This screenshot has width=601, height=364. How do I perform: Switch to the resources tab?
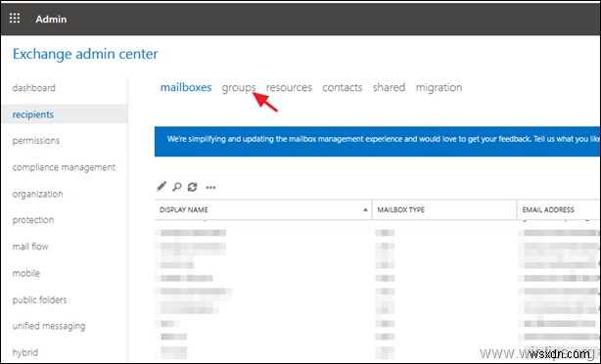tap(289, 87)
